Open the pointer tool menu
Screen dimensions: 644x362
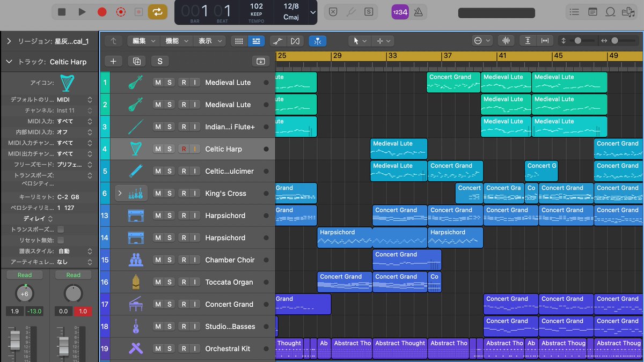click(x=360, y=41)
